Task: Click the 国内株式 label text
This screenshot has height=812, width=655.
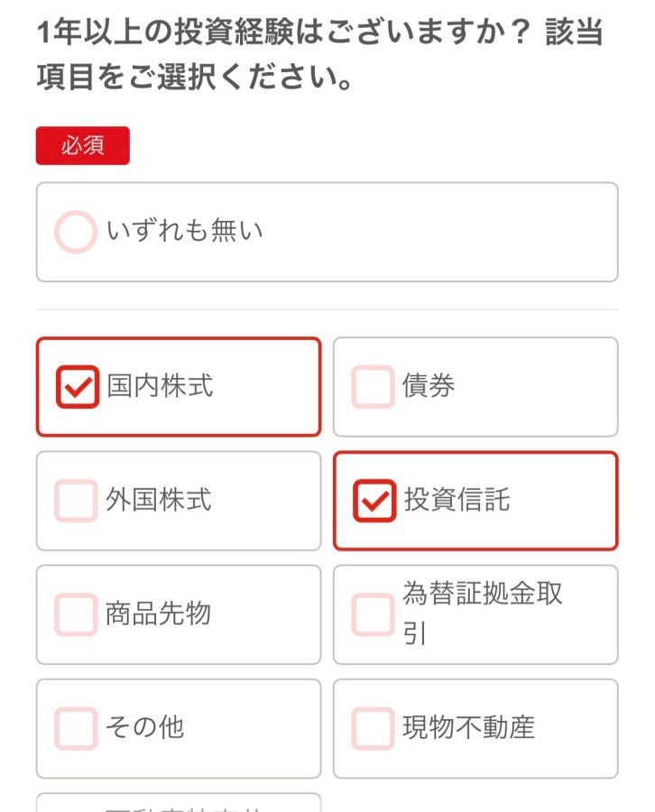Action: (x=160, y=386)
